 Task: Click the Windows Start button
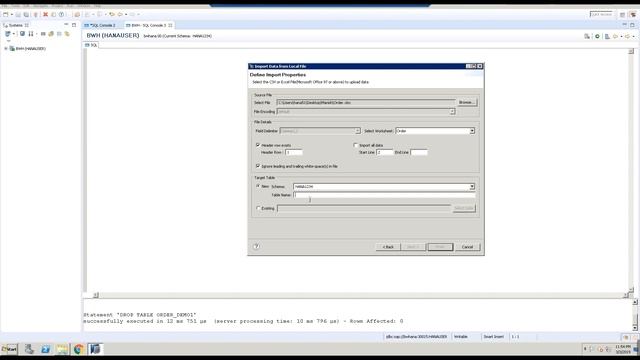[9, 349]
